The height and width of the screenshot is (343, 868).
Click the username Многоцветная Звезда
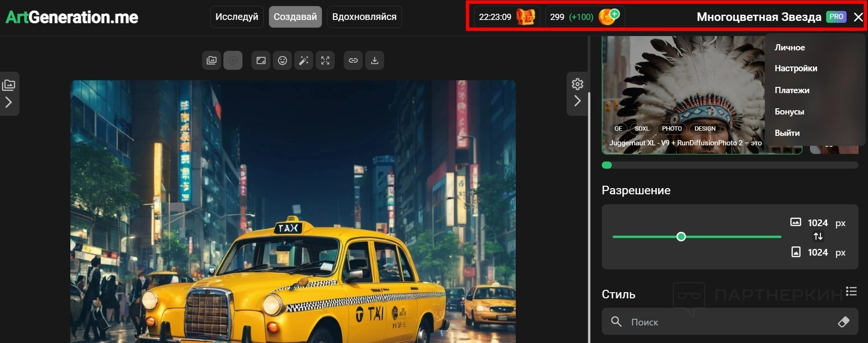[x=759, y=17]
